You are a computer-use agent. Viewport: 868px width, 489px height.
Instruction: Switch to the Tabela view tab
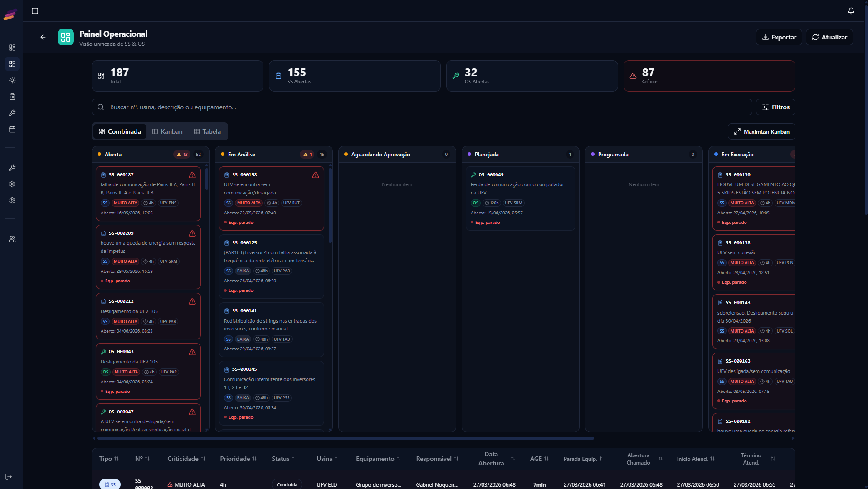(207, 131)
